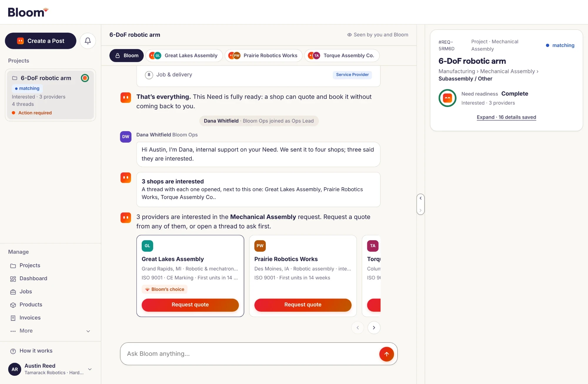Viewport: 588px width, 384px height.
Task: Request quote from Great Lakes Assembly
Action: [190, 305]
